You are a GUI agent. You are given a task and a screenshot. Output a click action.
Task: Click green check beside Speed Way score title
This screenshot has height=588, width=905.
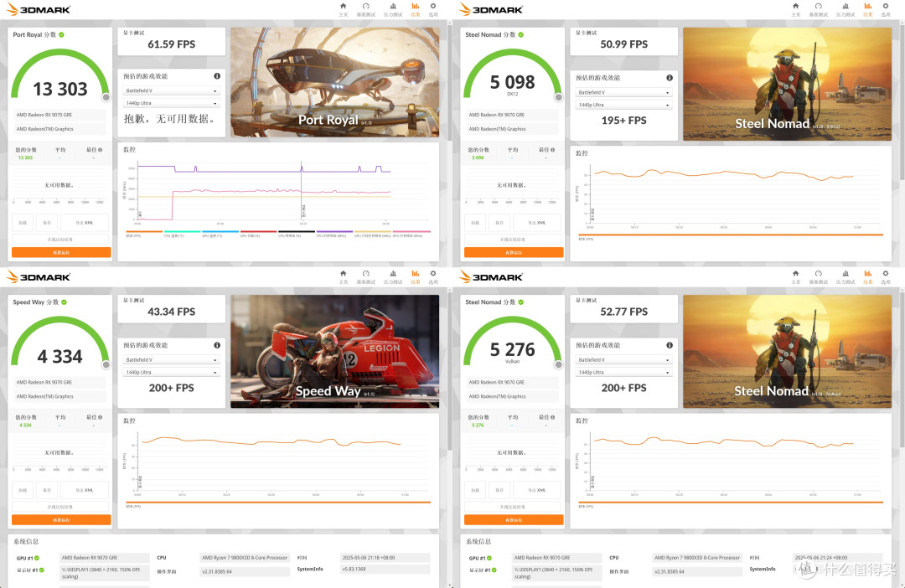point(64,302)
